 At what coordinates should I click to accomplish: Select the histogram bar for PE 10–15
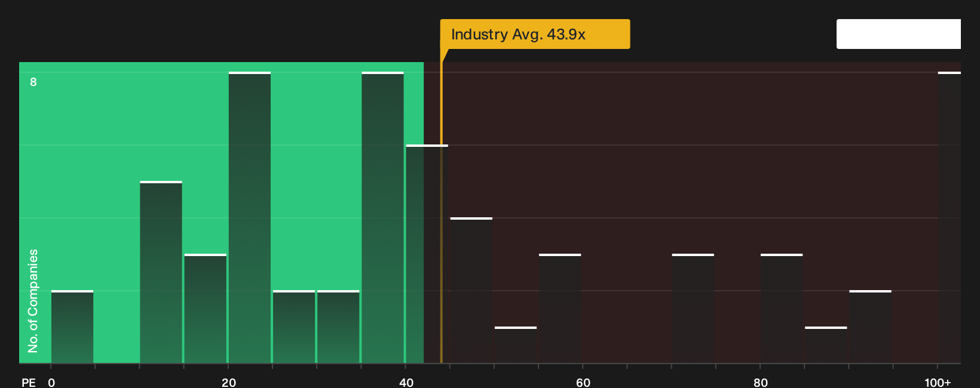[161, 272]
